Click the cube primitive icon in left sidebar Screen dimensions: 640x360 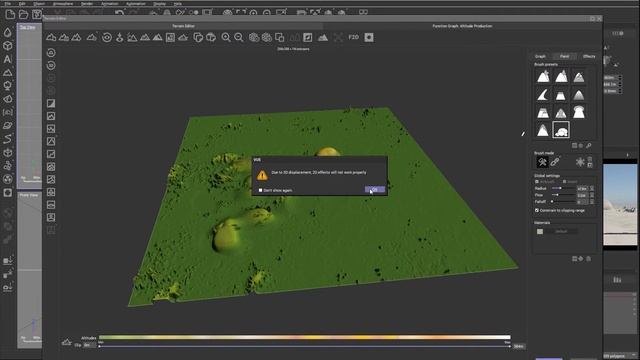coord(7,46)
